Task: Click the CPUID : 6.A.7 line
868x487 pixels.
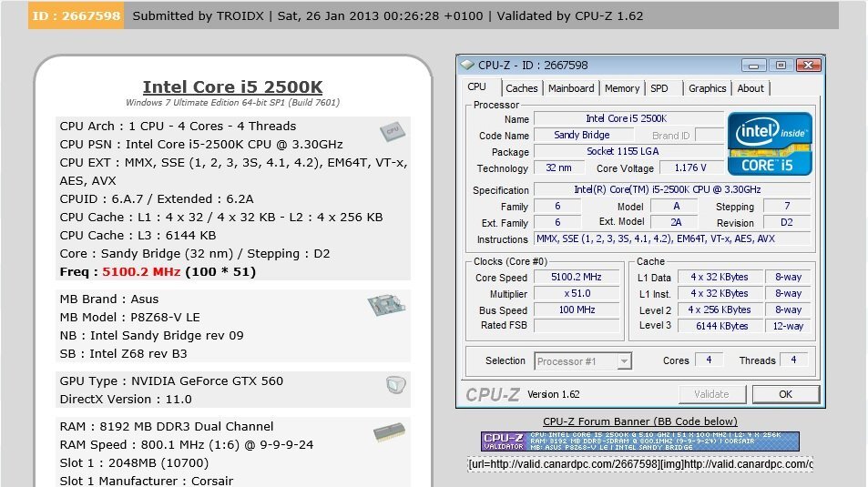Action: [157, 199]
